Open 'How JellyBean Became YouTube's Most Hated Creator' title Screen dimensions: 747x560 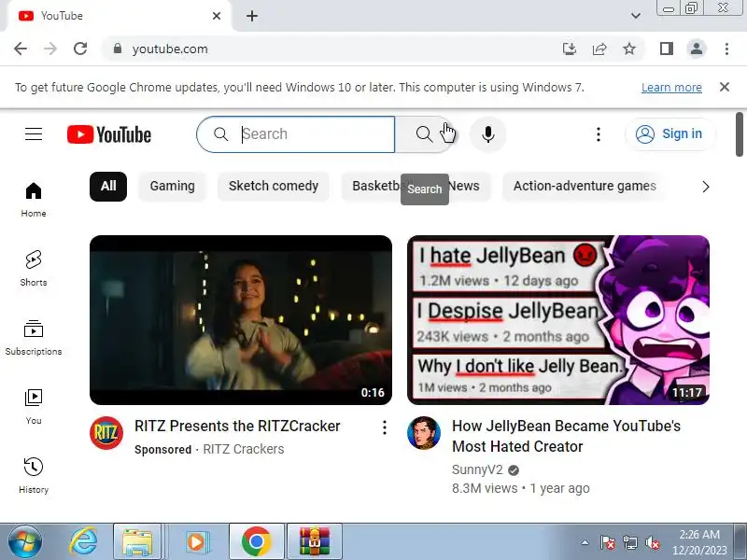(566, 436)
